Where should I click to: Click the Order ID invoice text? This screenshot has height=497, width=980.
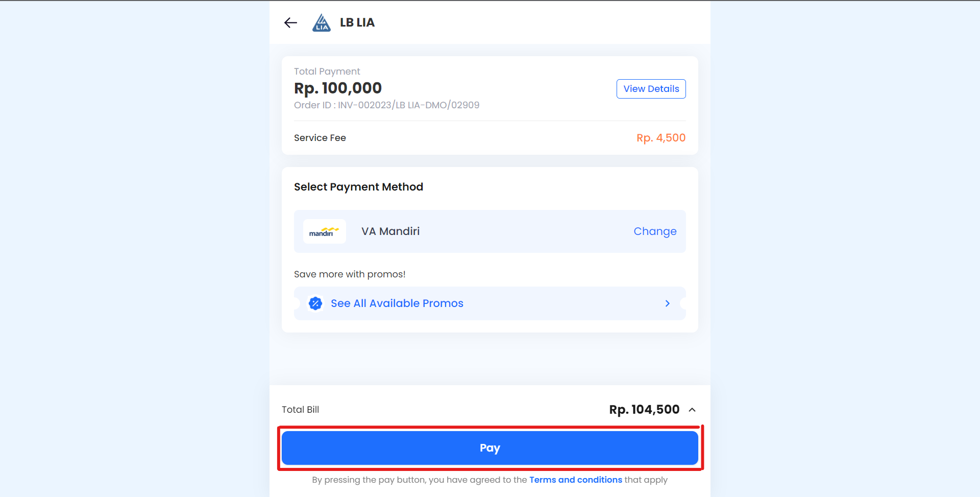[386, 105]
